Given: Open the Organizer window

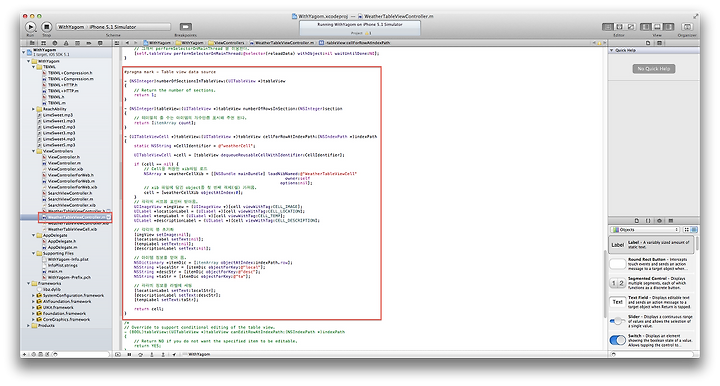Looking at the screenshot, I should 687,27.
